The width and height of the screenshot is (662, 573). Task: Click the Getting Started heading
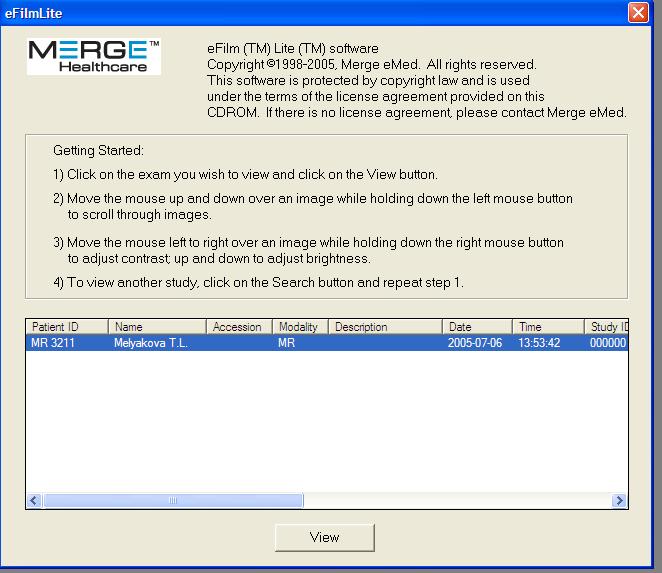coord(98,150)
